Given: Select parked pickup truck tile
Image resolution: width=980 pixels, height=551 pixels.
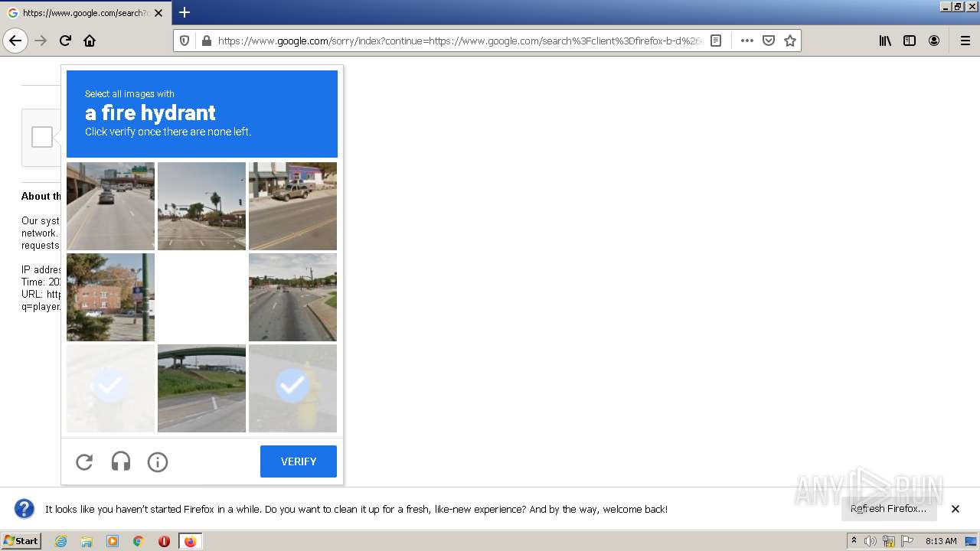Looking at the screenshot, I should pos(292,206).
